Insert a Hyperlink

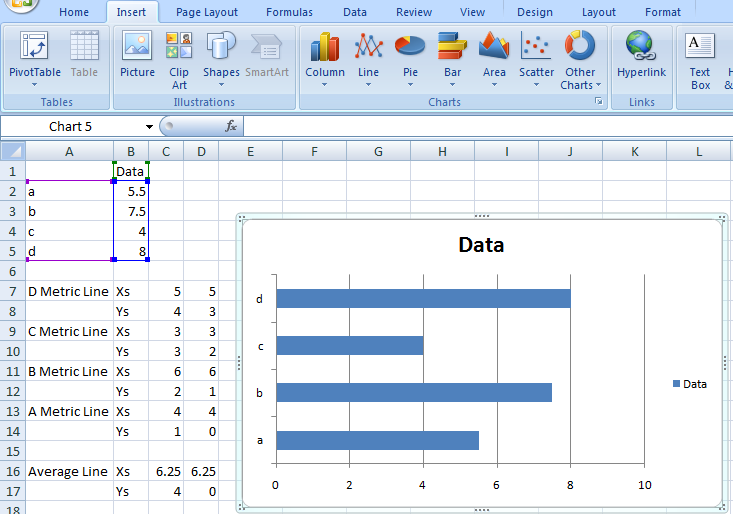click(641, 56)
